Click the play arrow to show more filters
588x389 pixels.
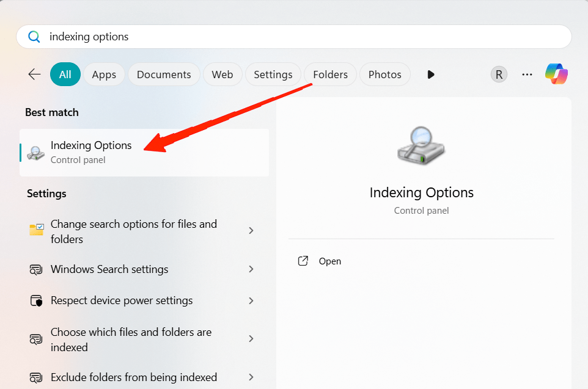[431, 75]
